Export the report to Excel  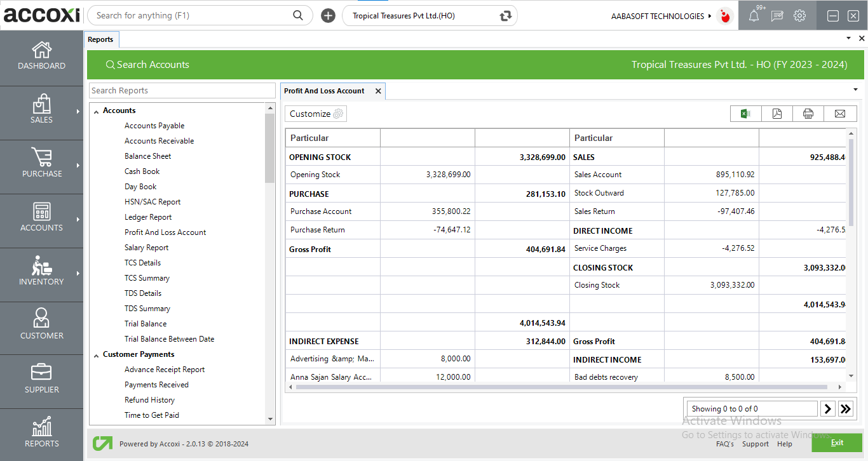click(x=745, y=113)
